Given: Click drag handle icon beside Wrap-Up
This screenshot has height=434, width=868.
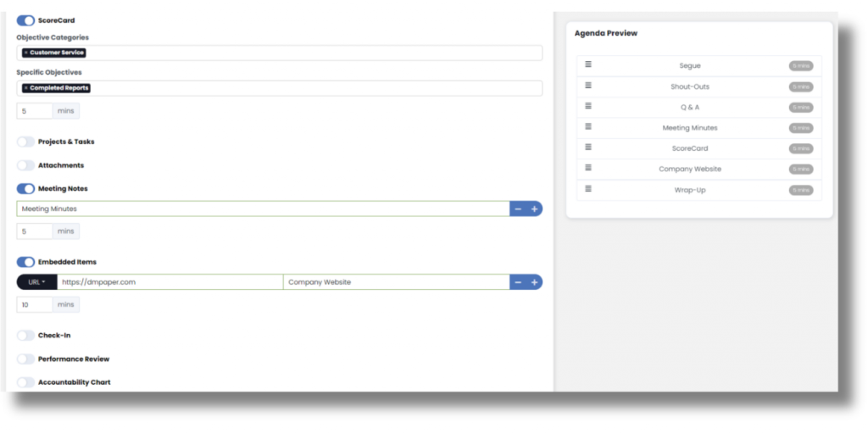Looking at the screenshot, I should [x=588, y=189].
